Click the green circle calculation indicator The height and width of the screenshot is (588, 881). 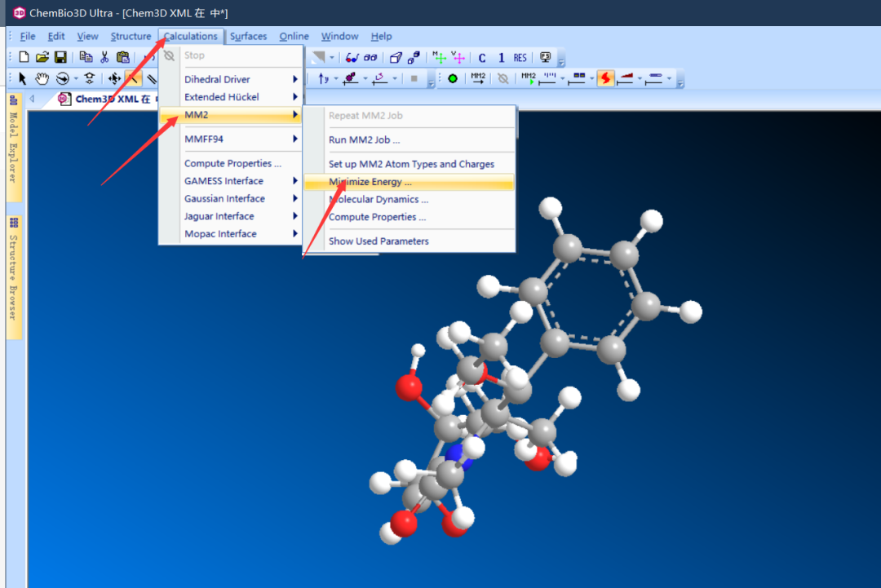click(x=452, y=78)
